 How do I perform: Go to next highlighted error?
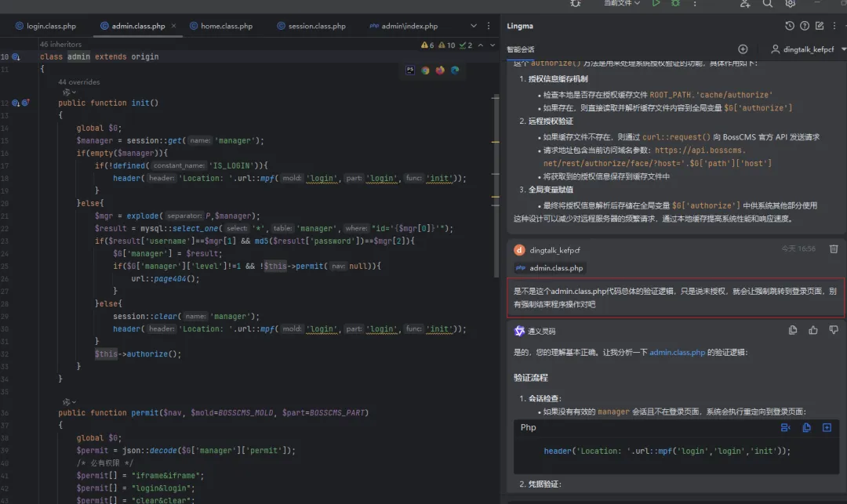pyautogui.click(x=492, y=45)
